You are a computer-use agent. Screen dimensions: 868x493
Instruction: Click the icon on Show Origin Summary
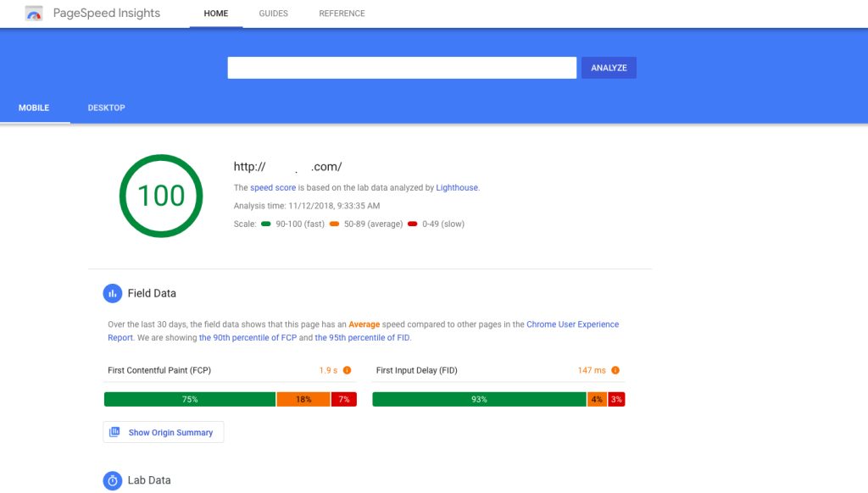tap(114, 432)
